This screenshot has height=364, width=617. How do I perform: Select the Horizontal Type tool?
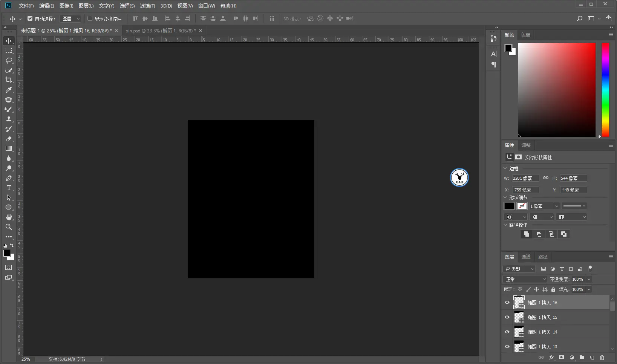9,188
